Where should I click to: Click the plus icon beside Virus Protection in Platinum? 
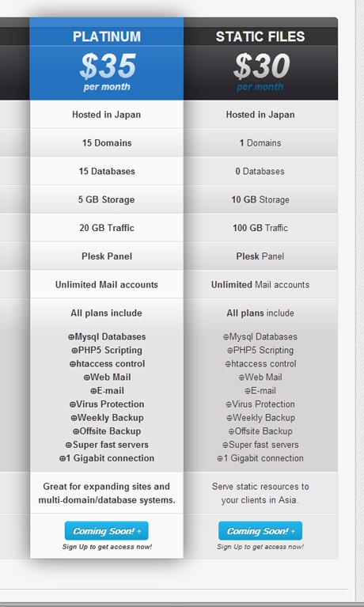[73, 404]
